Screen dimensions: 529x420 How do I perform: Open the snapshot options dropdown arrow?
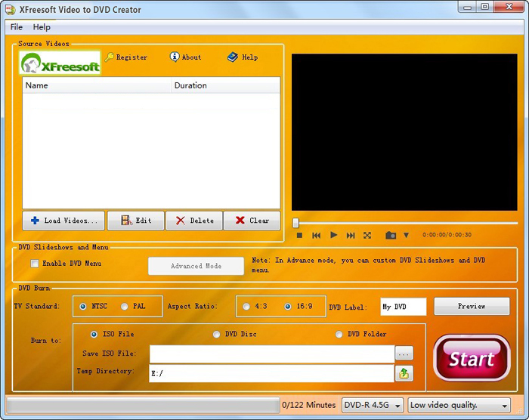coord(407,235)
